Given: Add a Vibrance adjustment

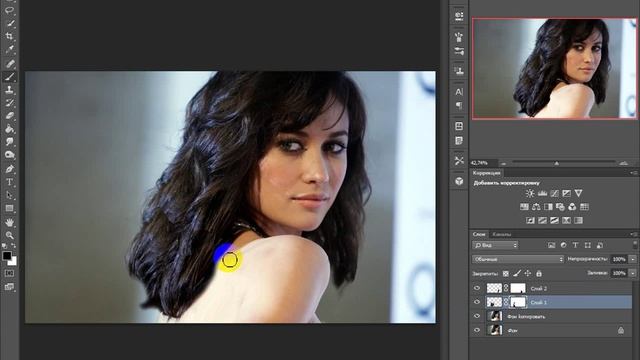Looking at the screenshot, I should coord(578,193).
